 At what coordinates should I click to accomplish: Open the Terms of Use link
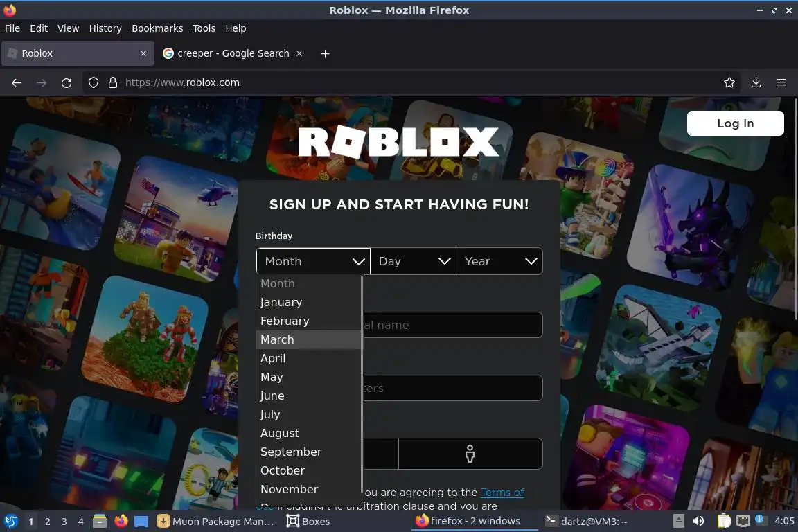(x=502, y=493)
